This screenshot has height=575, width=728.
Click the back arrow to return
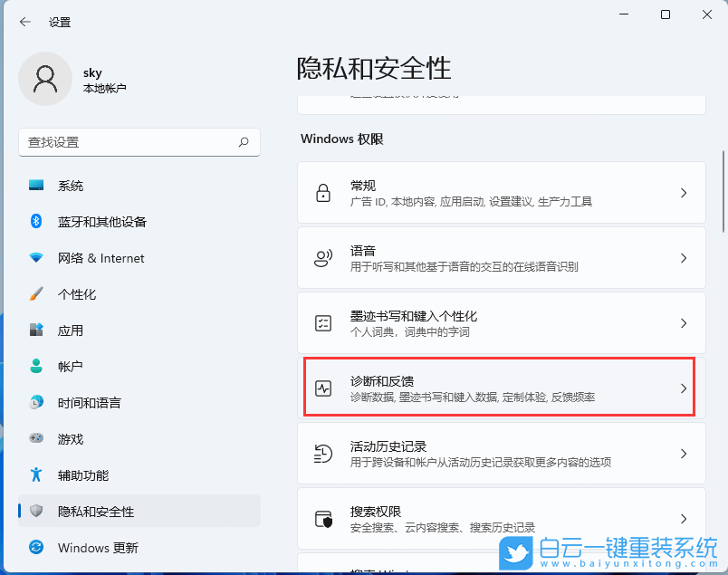click(x=24, y=23)
